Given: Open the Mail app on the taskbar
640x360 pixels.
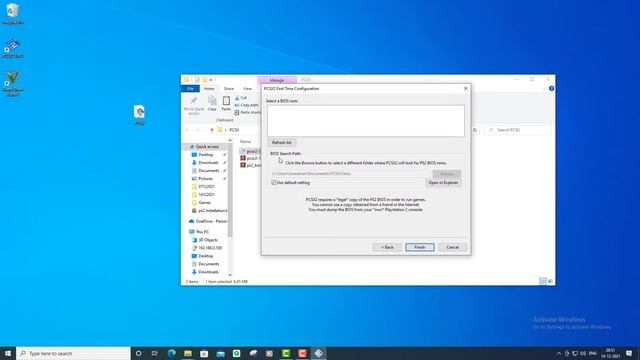Looking at the screenshot, I should [x=220, y=353].
